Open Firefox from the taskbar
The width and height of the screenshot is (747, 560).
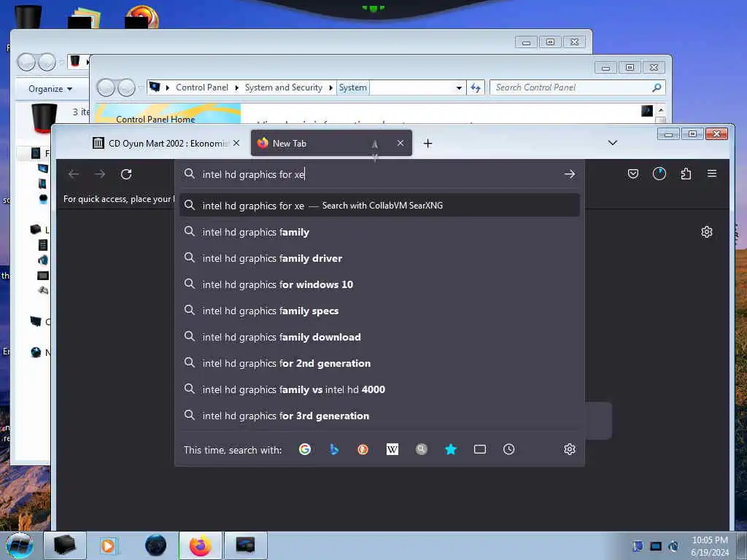[x=200, y=545]
